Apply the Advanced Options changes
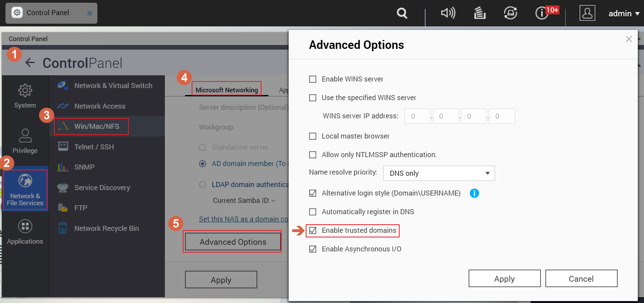The width and height of the screenshot is (644, 303). click(504, 278)
